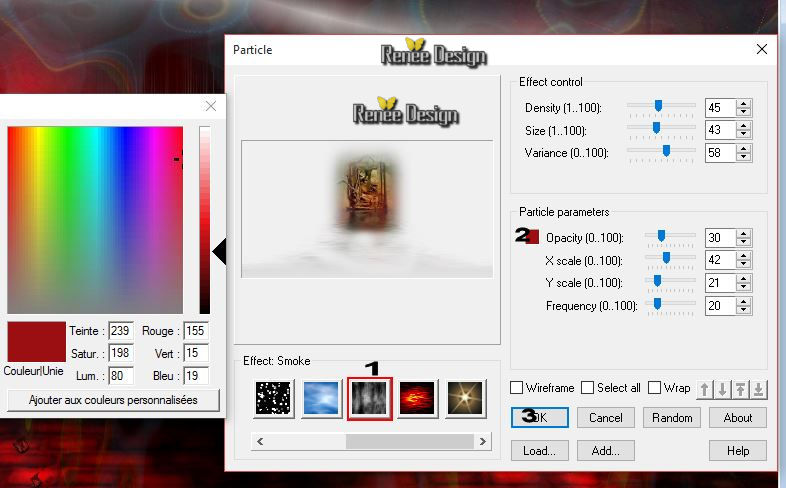
Task: Decrease Size with the down spinner arrow
Action: pos(744,135)
